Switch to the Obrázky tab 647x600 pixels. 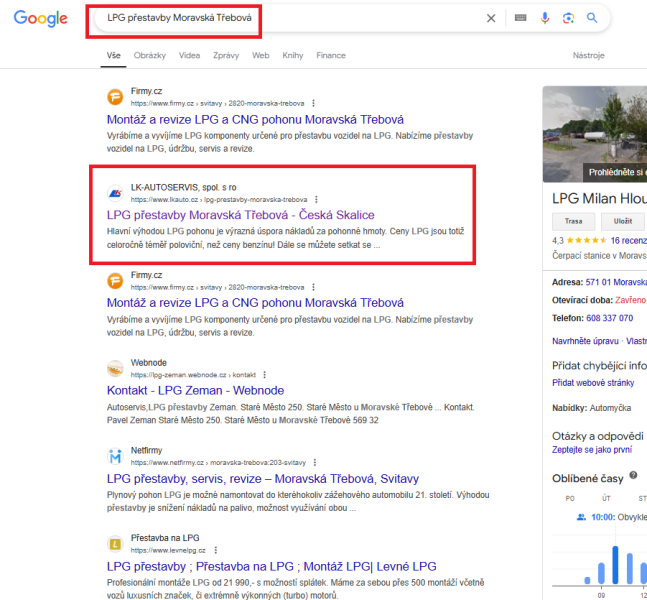[149, 55]
